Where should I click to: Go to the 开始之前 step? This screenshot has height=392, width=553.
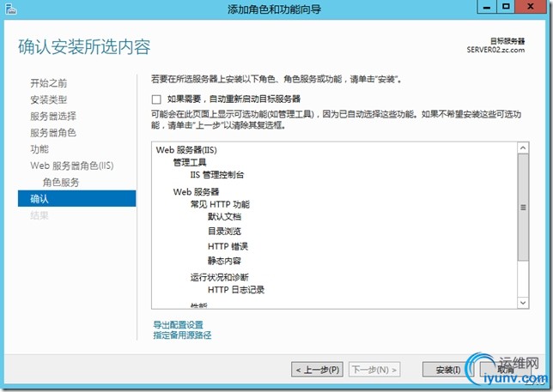click(49, 83)
